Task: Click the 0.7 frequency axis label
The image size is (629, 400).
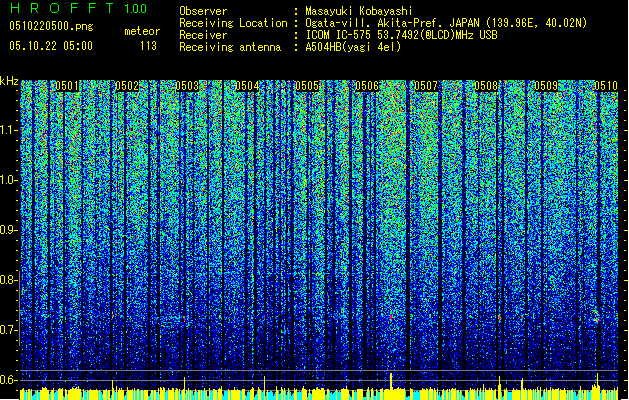Action: coord(10,330)
